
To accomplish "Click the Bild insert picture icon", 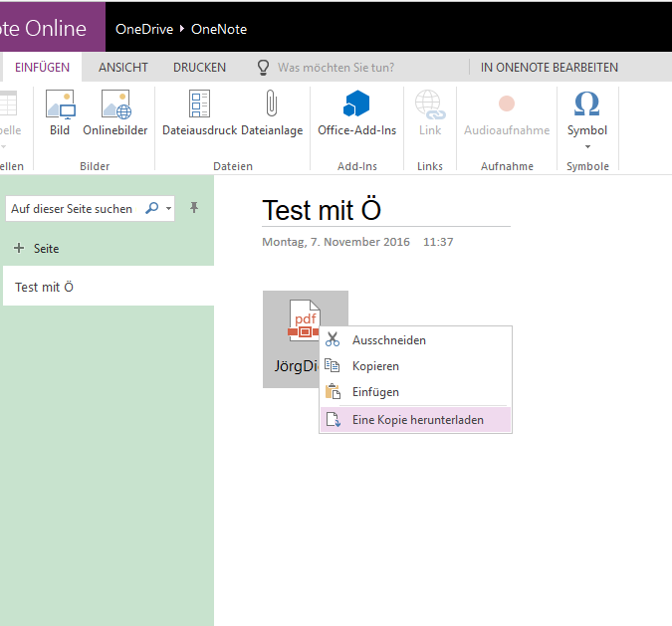I will (60, 105).
